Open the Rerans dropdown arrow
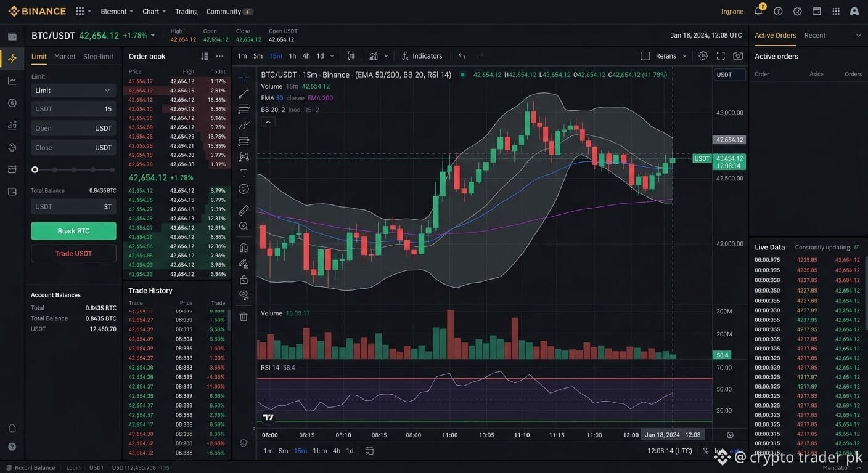The image size is (868, 473). click(684, 56)
